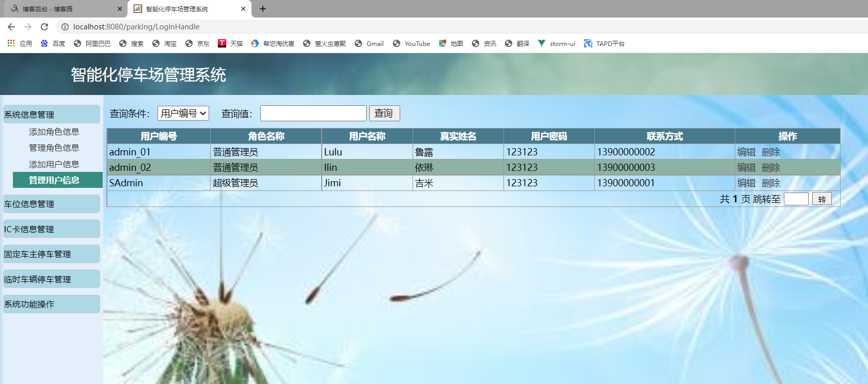
Task: Click the 用户编号 column header
Action: click(159, 136)
